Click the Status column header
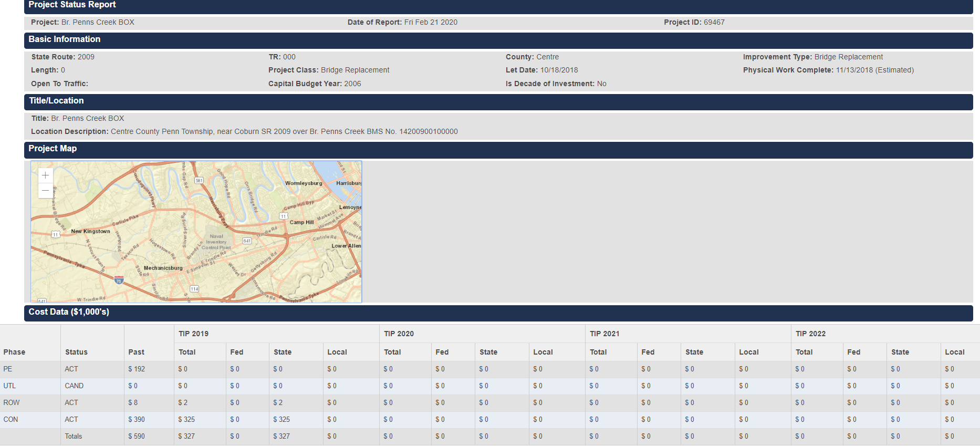This screenshot has height=446, width=980. tap(76, 352)
